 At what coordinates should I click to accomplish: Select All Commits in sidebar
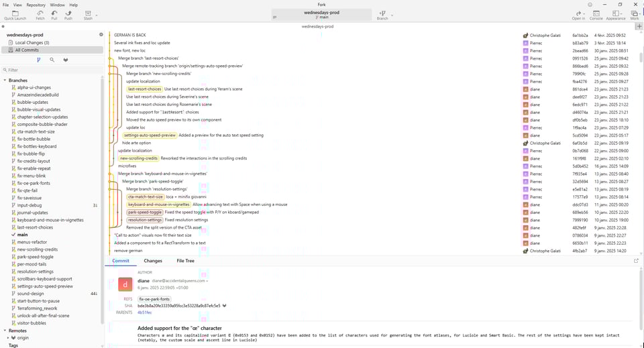[x=52, y=50]
